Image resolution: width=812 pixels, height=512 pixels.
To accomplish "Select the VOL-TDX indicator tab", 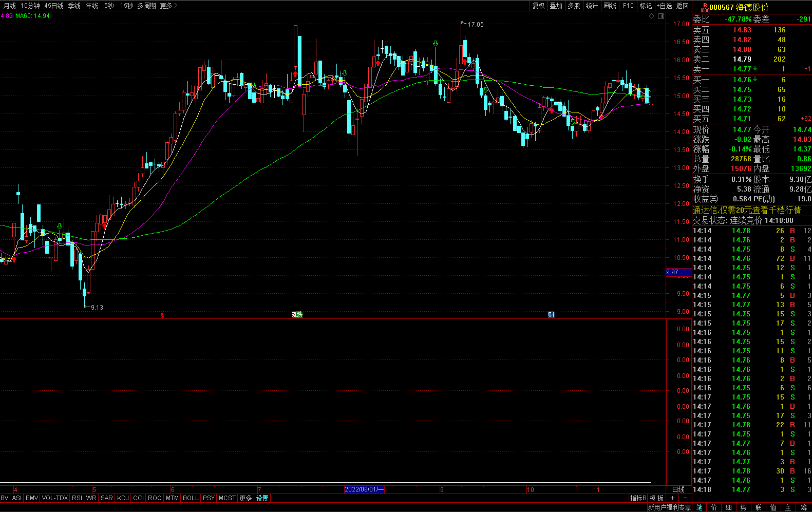I will coord(55,498).
